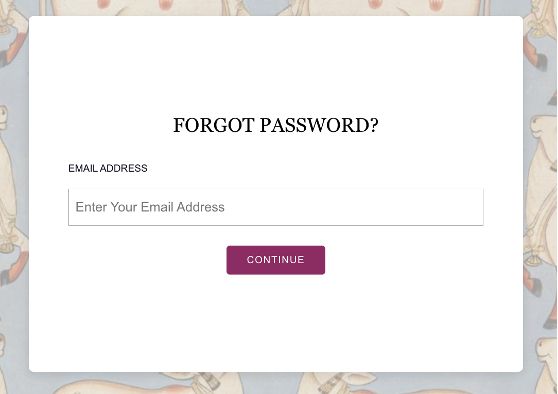Click the smiling cow face in the bottom-right background
Screen dimensions: 558x394
(x=546, y=352)
